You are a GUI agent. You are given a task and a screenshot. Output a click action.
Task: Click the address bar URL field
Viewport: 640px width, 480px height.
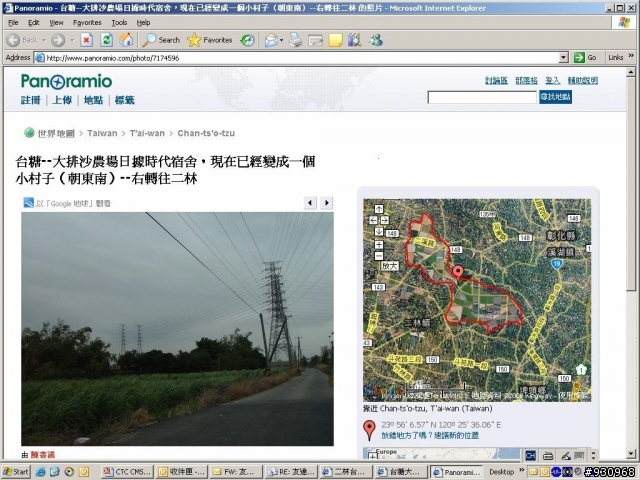click(x=297, y=58)
